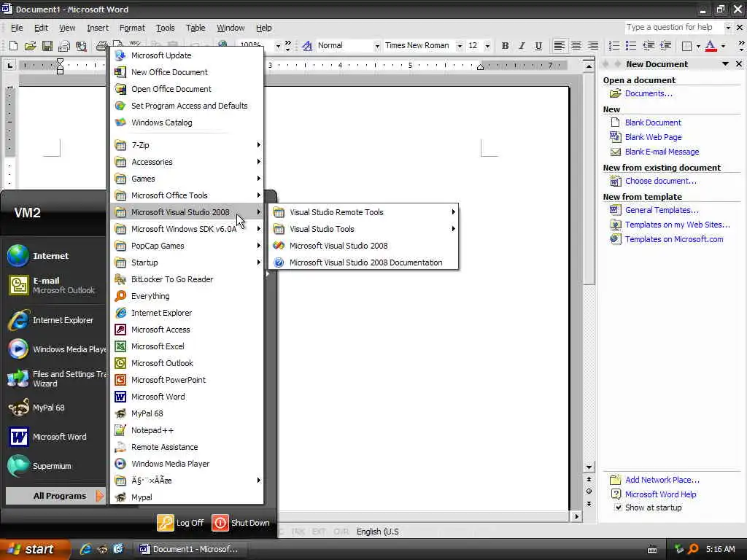The image size is (747, 560).
Task: Click the Windows start button
Action: pyautogui.click(x=34, y=549)
